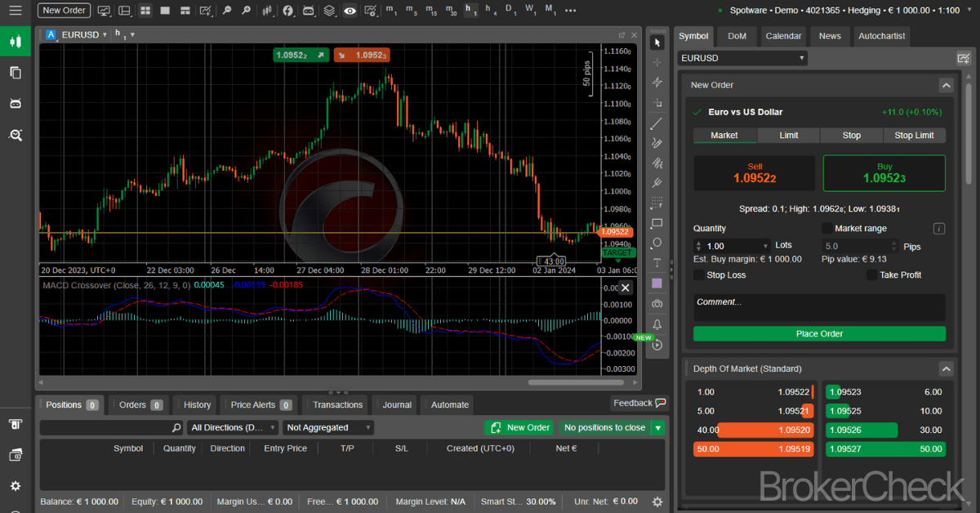The height and width of the screenshot is (513, 980).
Task: Open the settings gear in left sidebar
Action: [x=15, y=486]
